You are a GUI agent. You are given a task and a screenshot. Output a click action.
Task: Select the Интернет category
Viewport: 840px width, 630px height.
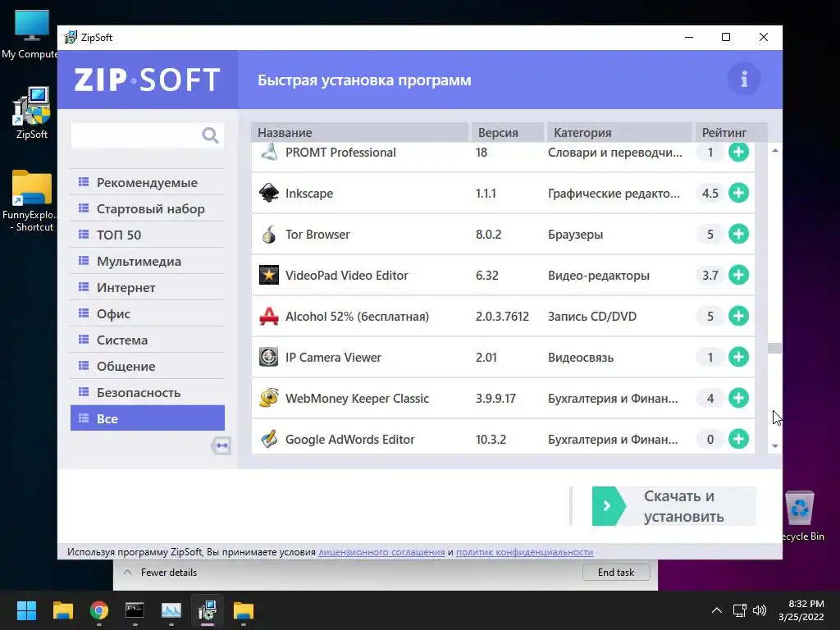pos(148,287)
